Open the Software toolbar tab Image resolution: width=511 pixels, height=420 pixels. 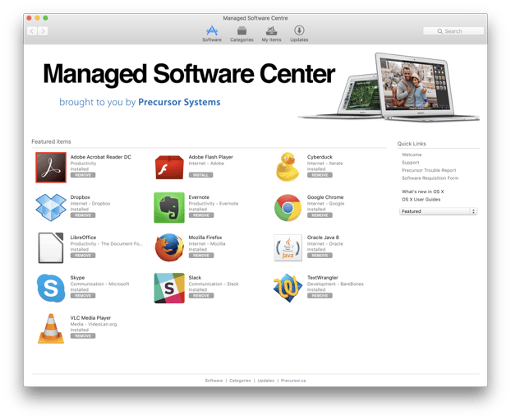(x=212, y=34)
